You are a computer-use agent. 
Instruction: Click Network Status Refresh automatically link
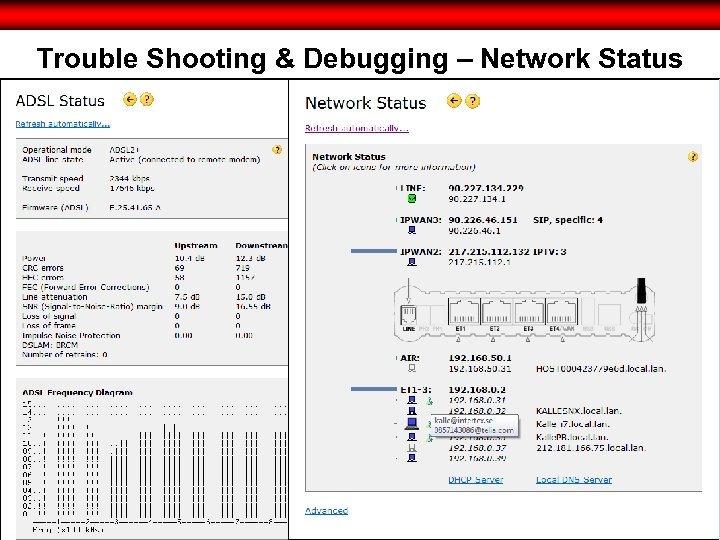pyautogui.click(x=357, y=128)
